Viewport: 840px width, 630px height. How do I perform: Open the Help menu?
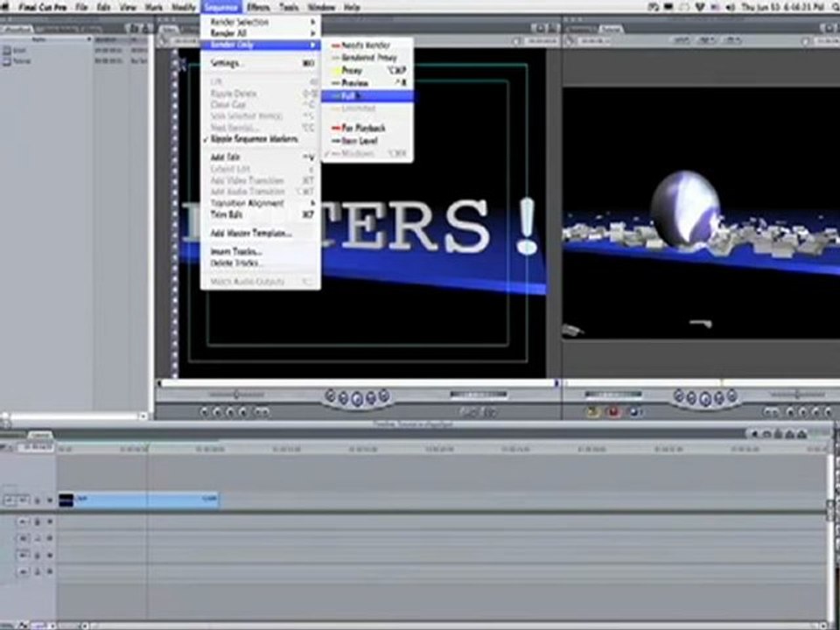[x=352, y=7]
